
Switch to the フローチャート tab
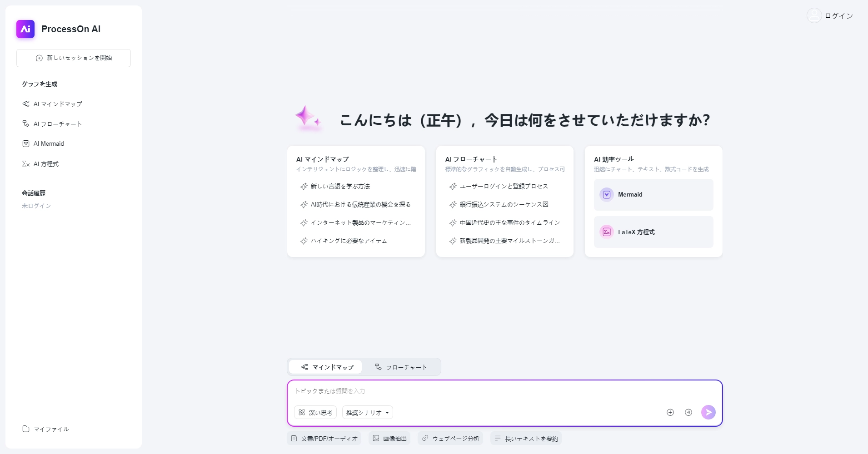(401, 367)
